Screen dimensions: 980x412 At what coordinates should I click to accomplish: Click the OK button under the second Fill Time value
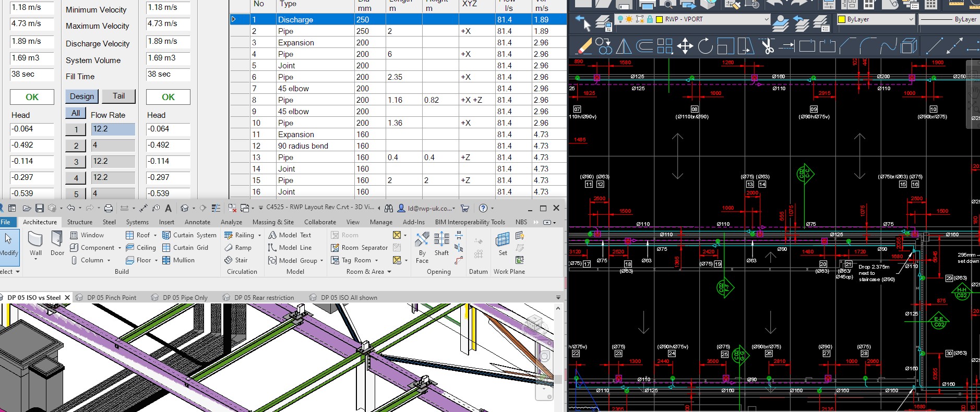tap(168, 97)
